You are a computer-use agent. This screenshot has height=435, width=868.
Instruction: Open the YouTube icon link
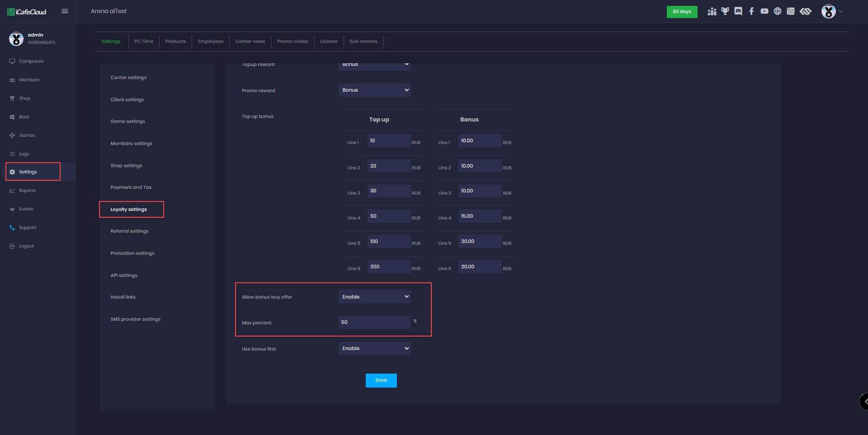click(x=764, y=11)
